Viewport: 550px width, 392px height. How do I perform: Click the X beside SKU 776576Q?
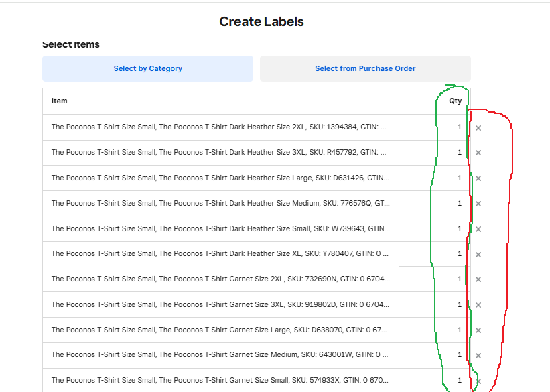click(x=478, y=203)
